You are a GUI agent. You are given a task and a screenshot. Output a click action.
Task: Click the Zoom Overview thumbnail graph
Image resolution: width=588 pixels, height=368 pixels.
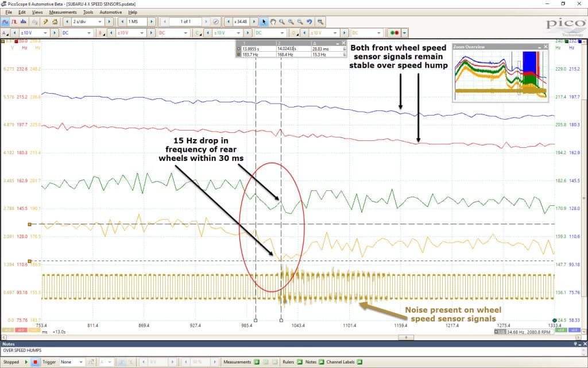pyautogui.click(x=501, y=75)
